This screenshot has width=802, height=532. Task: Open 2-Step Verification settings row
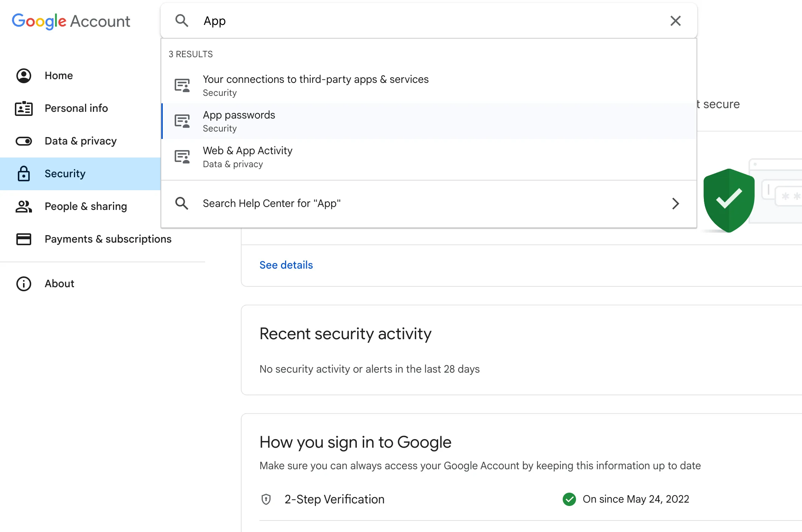coord(334,499)
